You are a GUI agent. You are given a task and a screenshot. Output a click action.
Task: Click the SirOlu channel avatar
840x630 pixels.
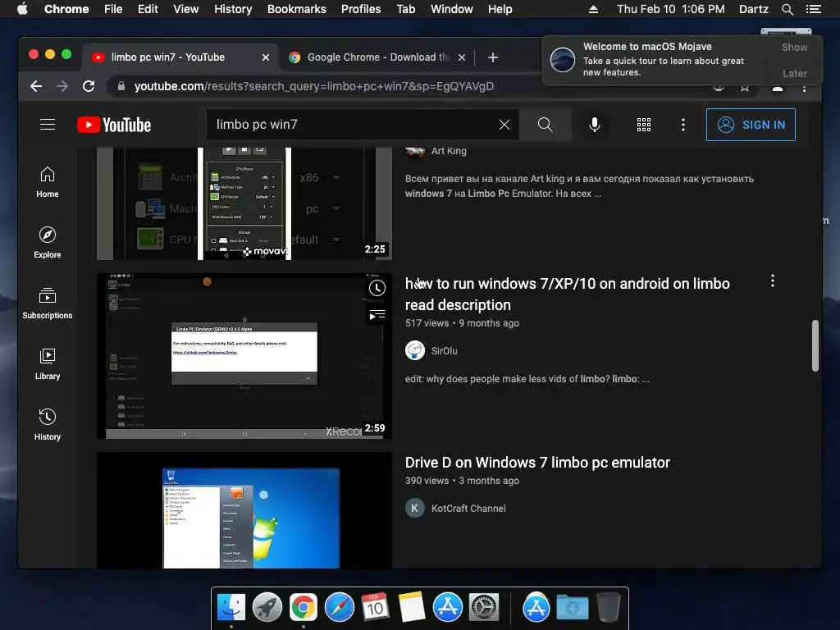click(x=414, y=350)
